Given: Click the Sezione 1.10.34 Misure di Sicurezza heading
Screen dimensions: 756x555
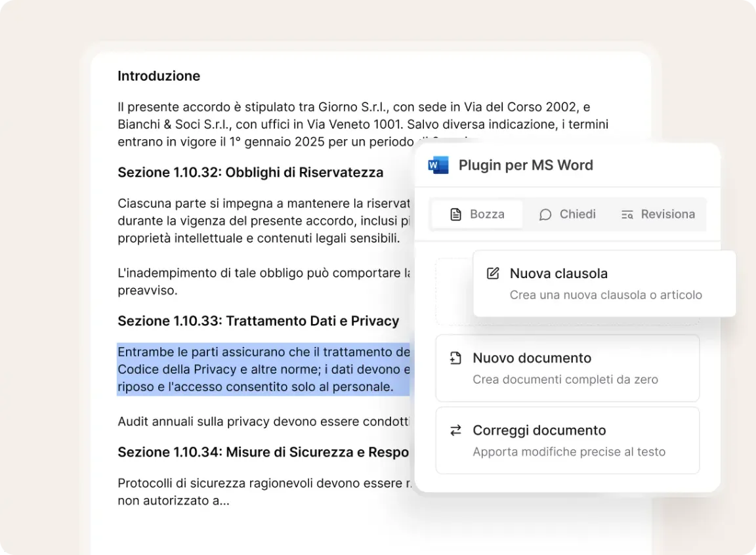Looking at the screenshot, I should [x=262, y=452].
